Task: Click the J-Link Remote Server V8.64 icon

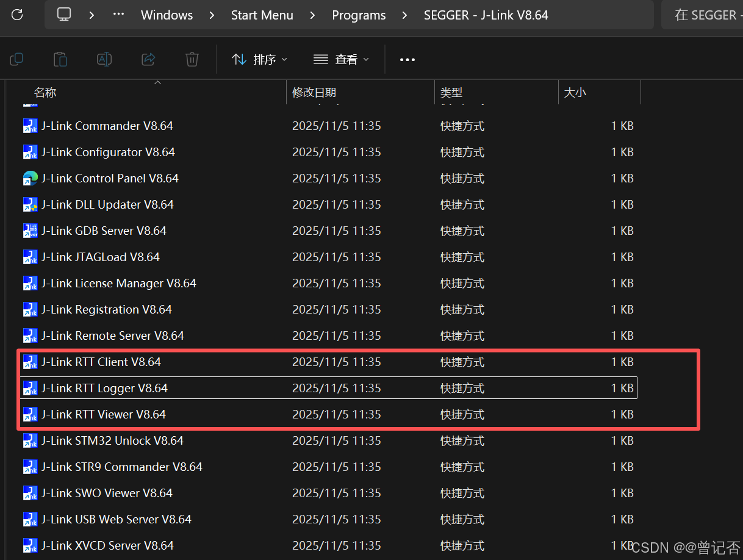Action: point(30,336)
